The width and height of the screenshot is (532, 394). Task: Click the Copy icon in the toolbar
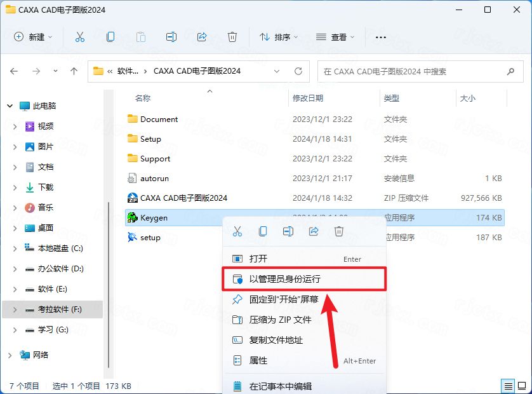coord(110,37)
